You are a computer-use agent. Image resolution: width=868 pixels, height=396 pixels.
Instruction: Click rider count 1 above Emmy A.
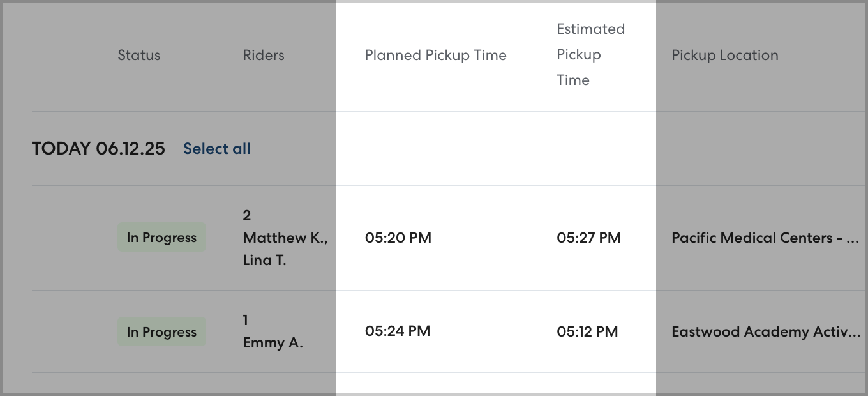pyautogui.click(x=246, y=320)
